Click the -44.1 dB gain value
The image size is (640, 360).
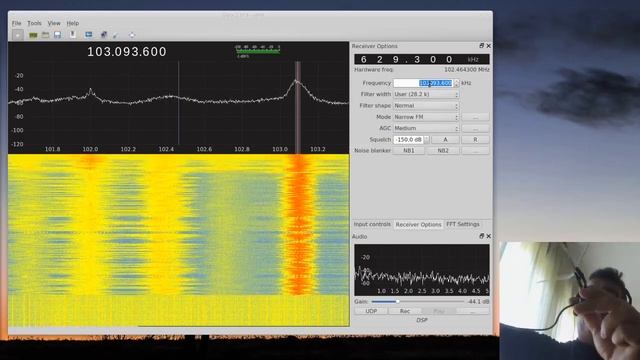click(478, 302)
